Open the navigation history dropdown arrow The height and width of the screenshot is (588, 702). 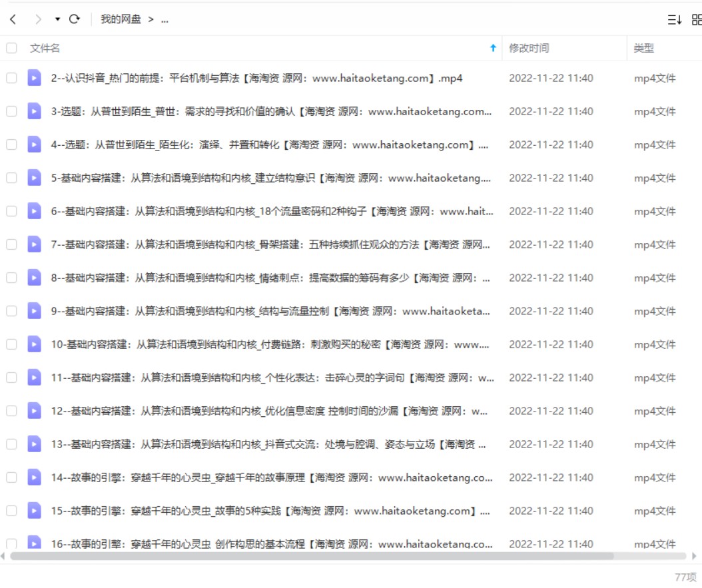(x=57, y=19)
